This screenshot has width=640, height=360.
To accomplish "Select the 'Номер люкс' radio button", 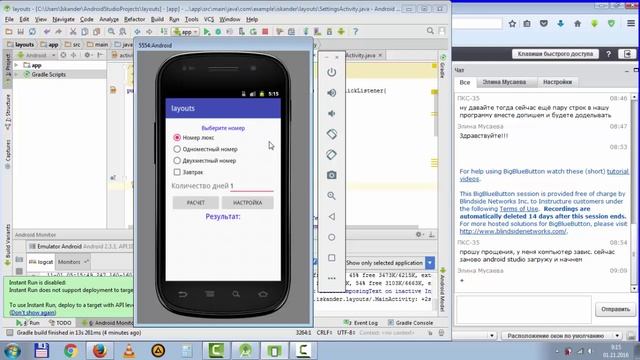I will tap(177, 138).
